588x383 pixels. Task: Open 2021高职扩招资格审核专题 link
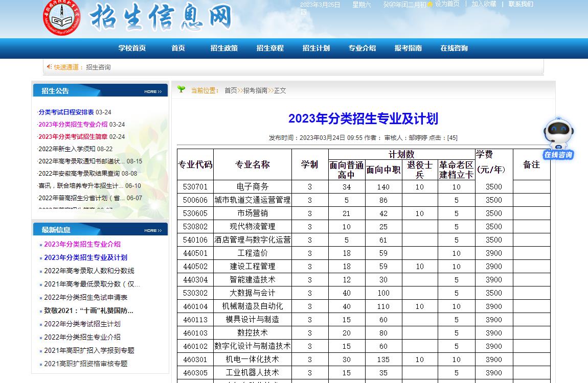(86, 364)
